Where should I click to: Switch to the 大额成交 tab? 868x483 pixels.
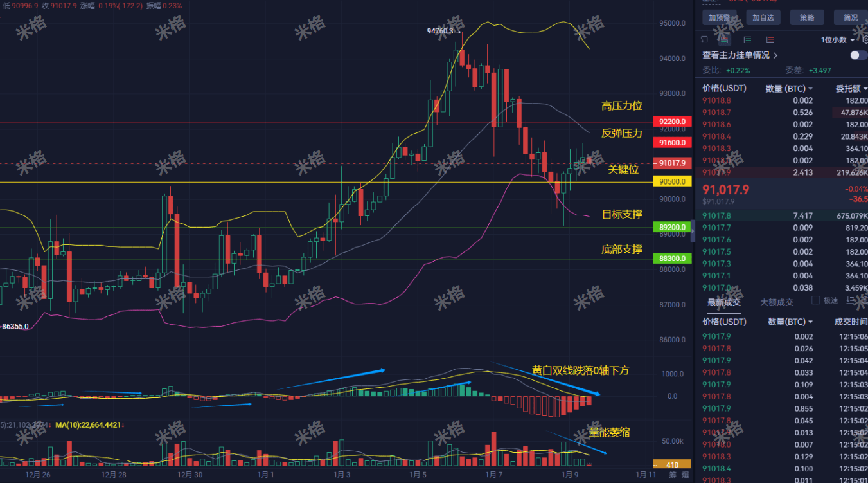click(777, 302)
